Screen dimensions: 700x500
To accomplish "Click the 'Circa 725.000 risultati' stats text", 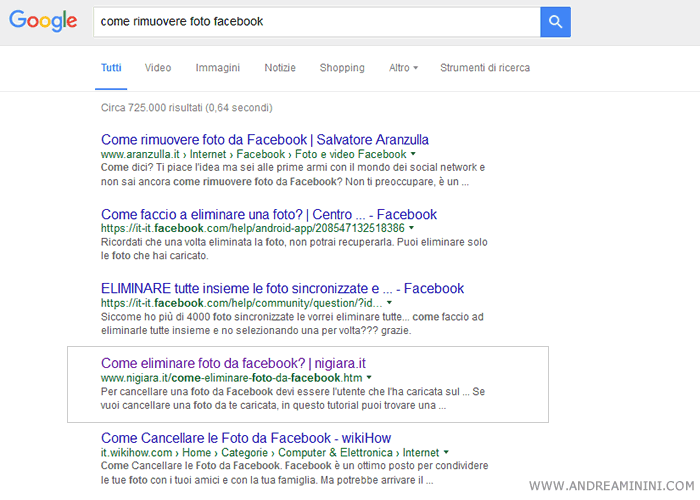I will pyautogui.click(x=187, y=108).
